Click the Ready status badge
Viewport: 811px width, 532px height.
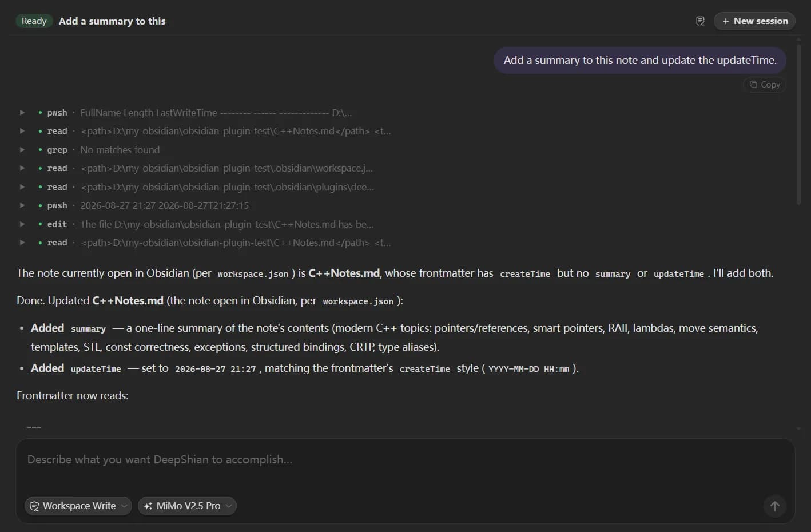34,21
